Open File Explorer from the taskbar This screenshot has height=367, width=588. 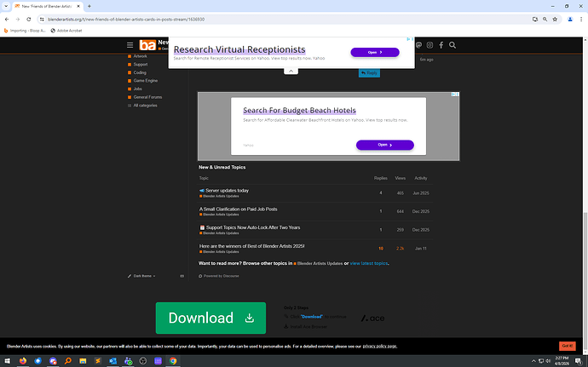83,361
